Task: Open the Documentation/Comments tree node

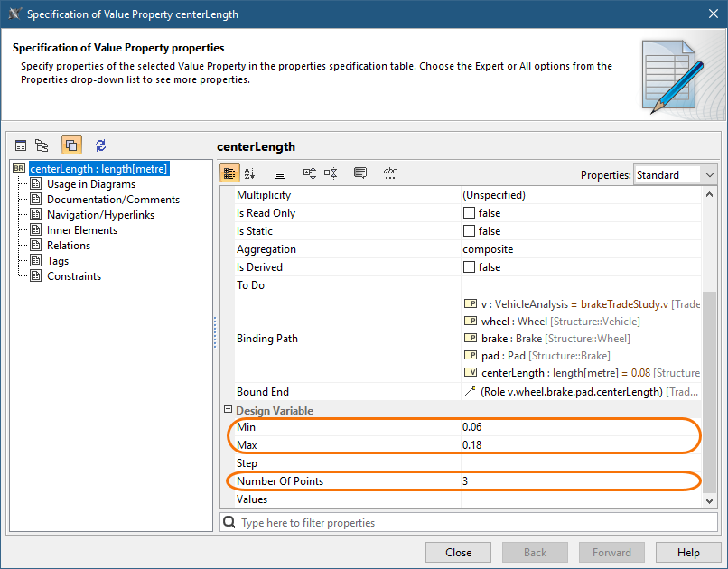Action: (113, 200)
